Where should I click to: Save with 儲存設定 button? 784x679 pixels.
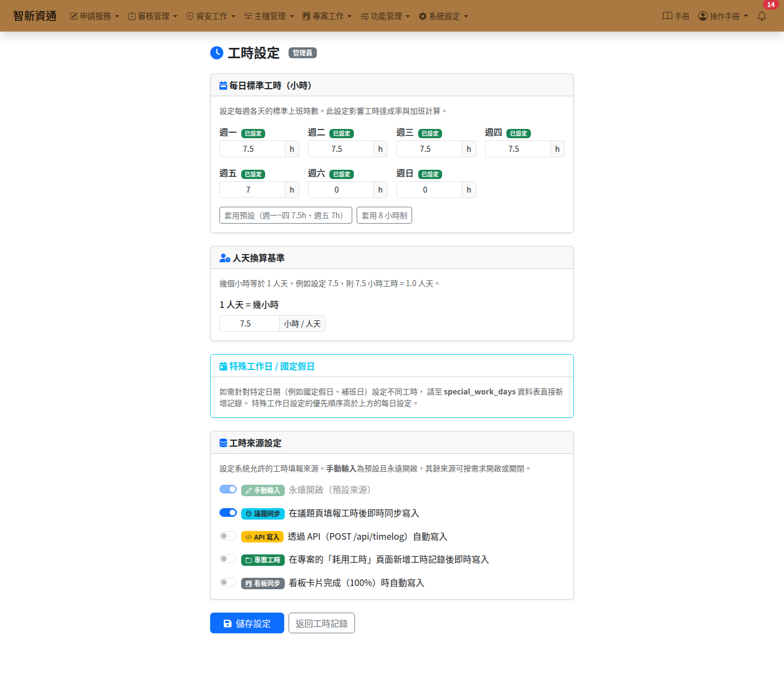(x=247, y=624)
